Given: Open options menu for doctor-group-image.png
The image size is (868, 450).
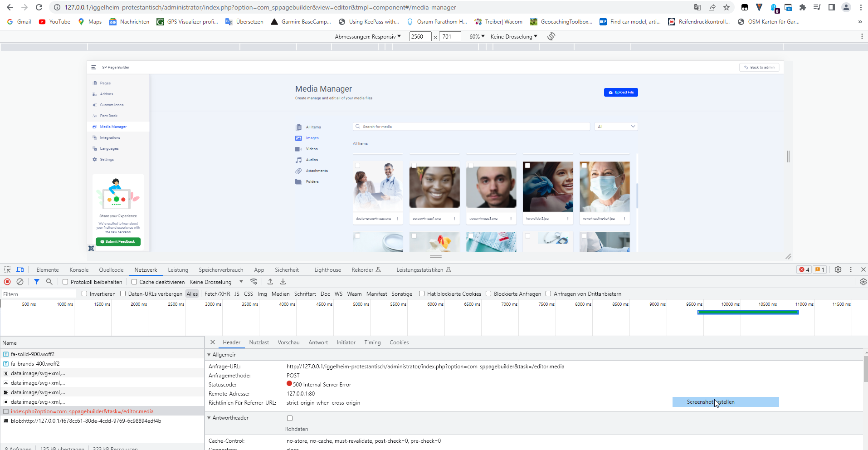Looking at the screenshot, I should pos(397,219).
